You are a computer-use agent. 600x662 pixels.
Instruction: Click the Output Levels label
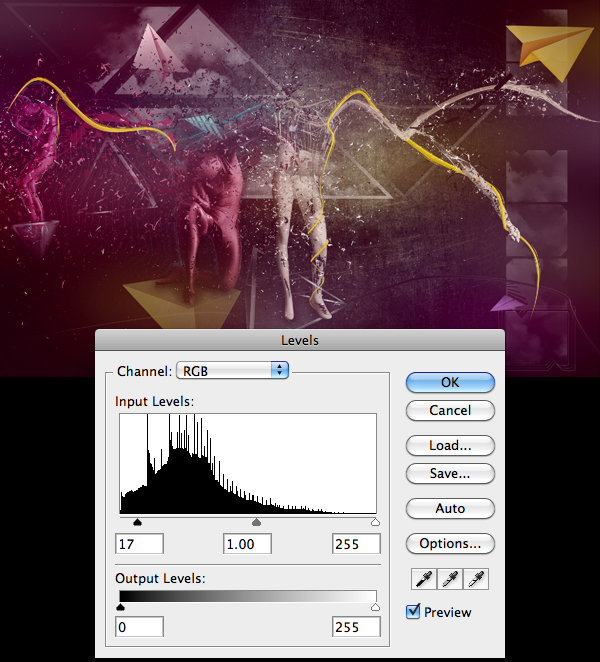coord(160,578)
